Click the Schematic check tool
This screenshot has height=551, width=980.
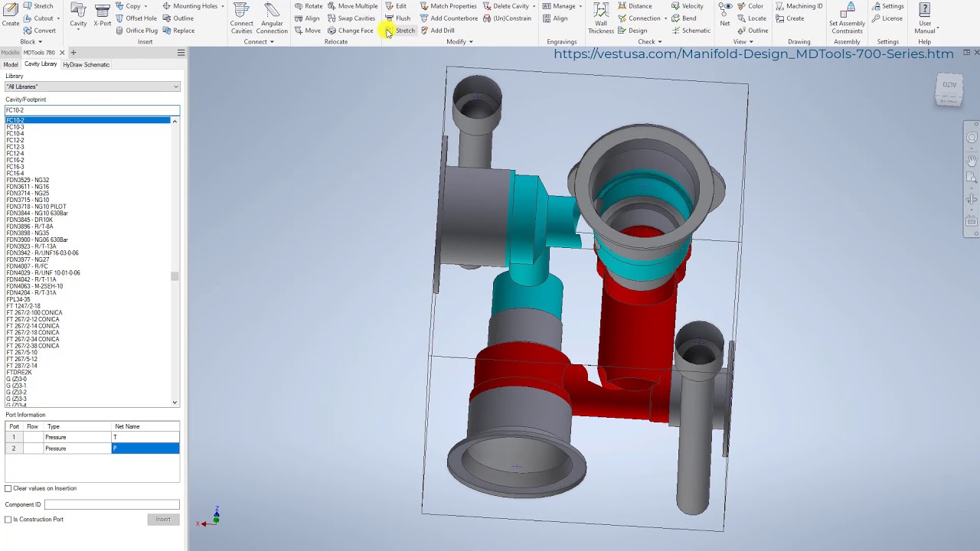(x=691, y=31)
